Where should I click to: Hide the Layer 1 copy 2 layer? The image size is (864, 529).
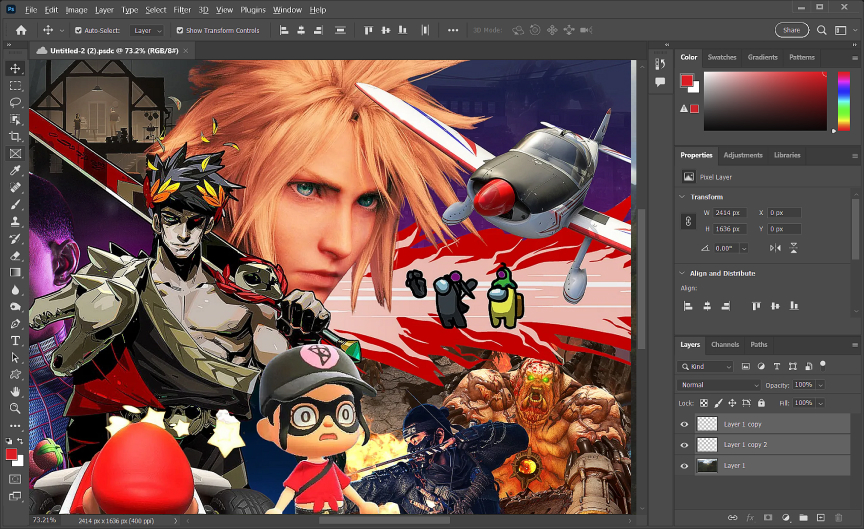684,445
